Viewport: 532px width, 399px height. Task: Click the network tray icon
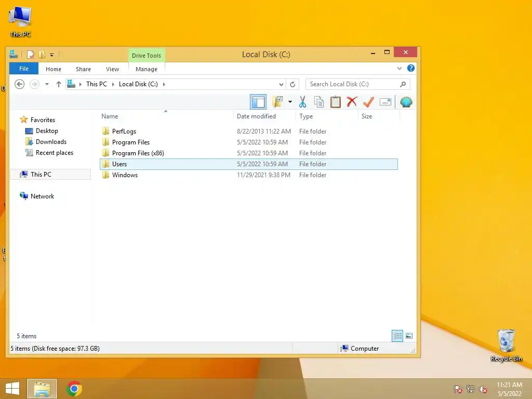[x=471, y=389]
